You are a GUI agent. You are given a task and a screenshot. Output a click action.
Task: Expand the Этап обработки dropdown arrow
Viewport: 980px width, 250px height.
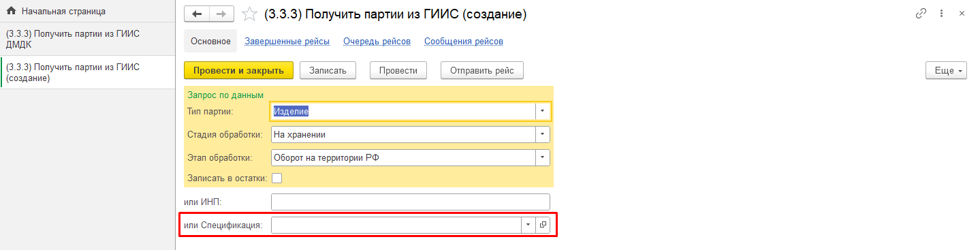click(x=543, y=157)
